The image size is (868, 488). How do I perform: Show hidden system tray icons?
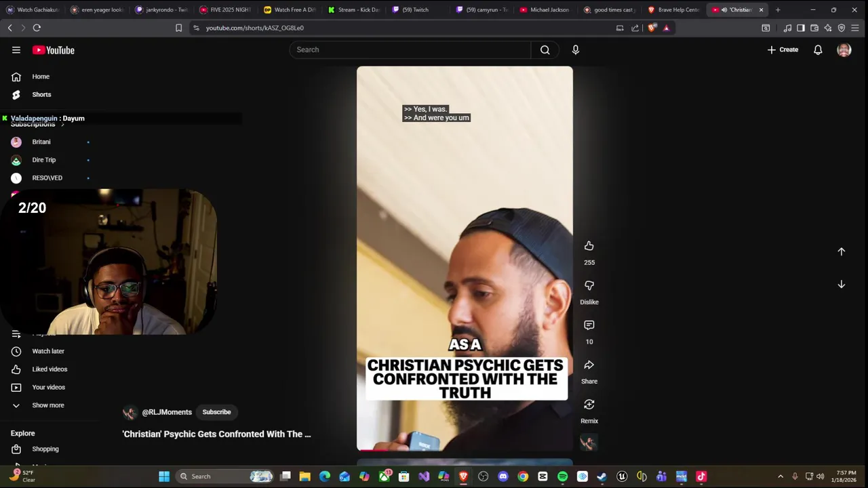point(780,476)
